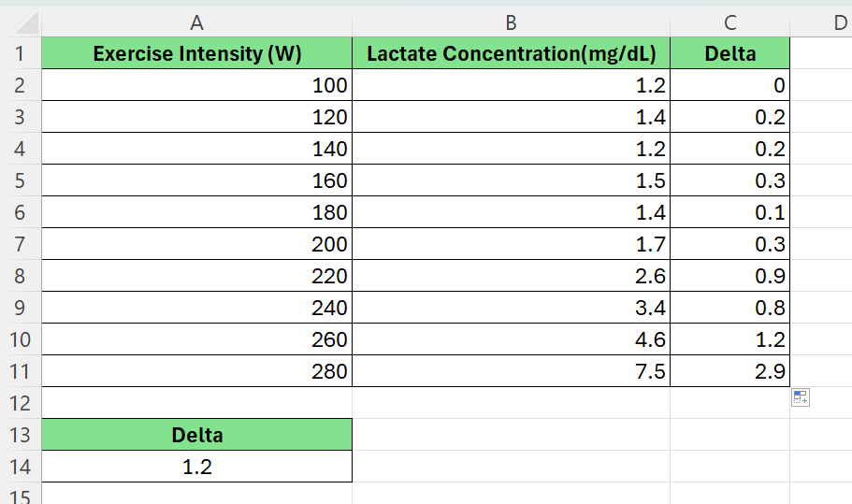This screenshot has height=504, width=852.
Task: Select column D header
Action: tap(837, 23)
